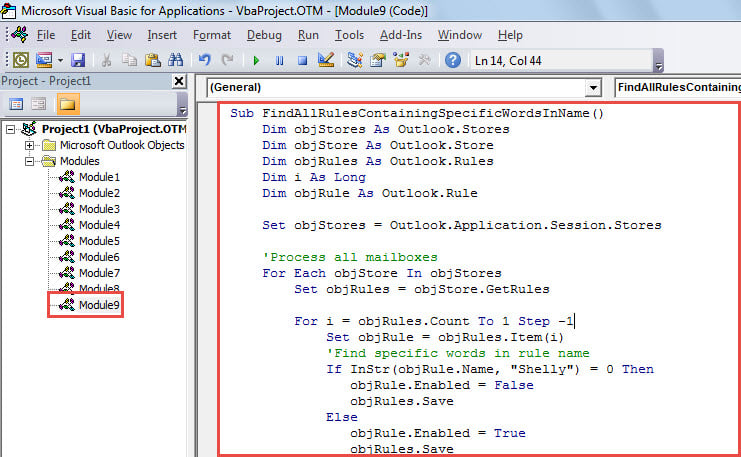Select the Modules folder node

pos(79,161)
